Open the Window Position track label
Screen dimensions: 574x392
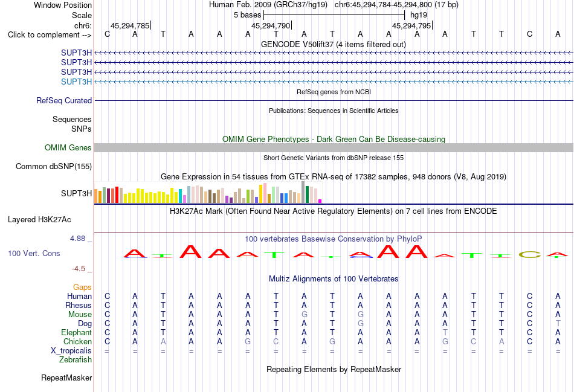click(x=63, y=5)
